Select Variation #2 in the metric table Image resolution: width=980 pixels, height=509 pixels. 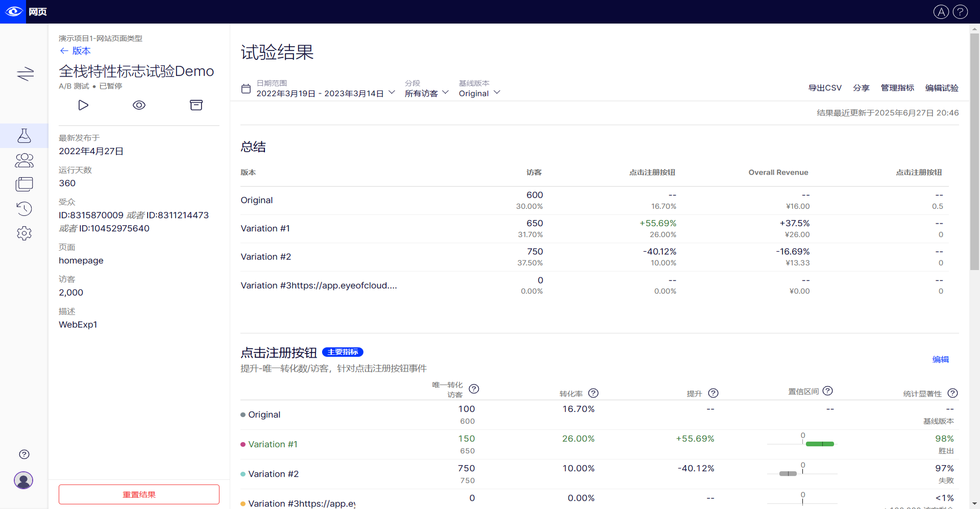click(274, 474)
